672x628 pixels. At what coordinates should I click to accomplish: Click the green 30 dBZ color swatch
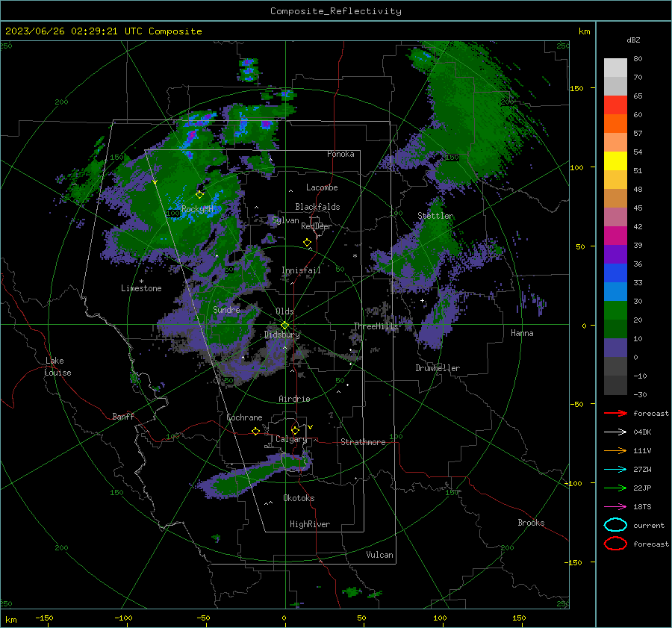(x=615, y=310)
